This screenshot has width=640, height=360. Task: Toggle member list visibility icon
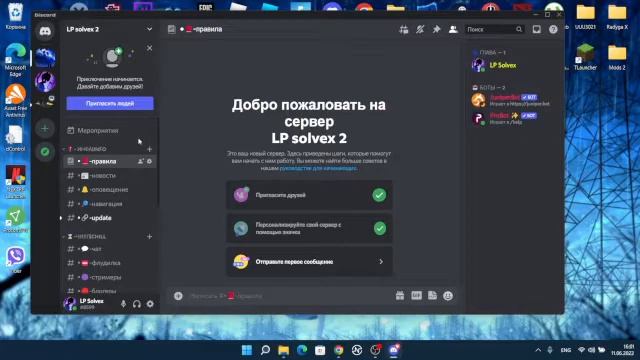point(453,29)
